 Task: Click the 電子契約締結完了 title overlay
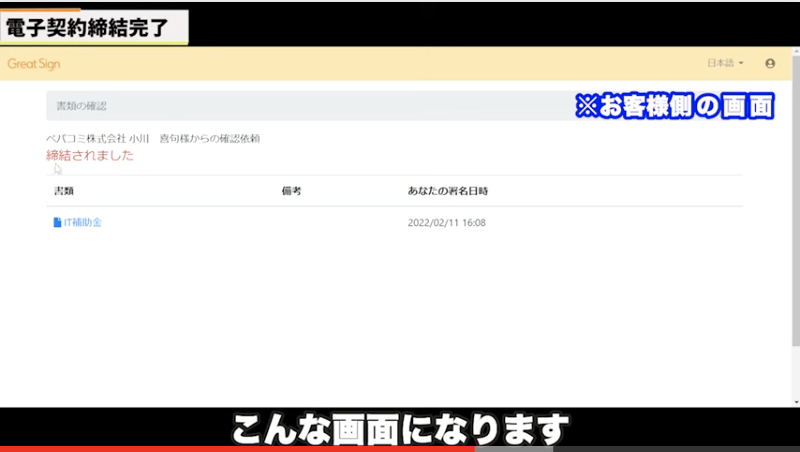95,29
